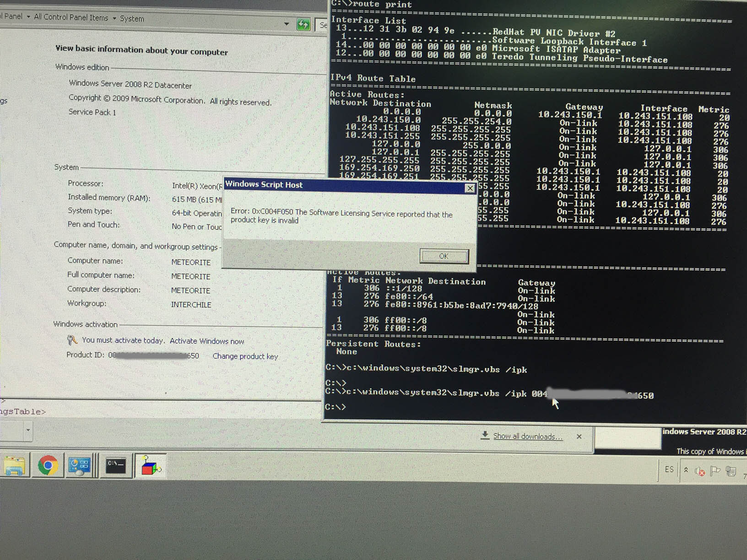Screen dimensions: 747x560
Task: Click OK in Windows Script Host dialog
Action: coord(444,256)
